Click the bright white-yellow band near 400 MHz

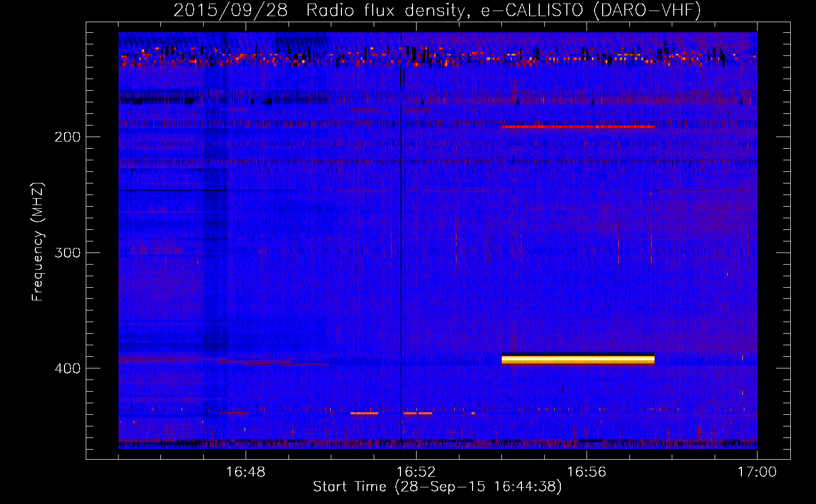tap(578, 359)
